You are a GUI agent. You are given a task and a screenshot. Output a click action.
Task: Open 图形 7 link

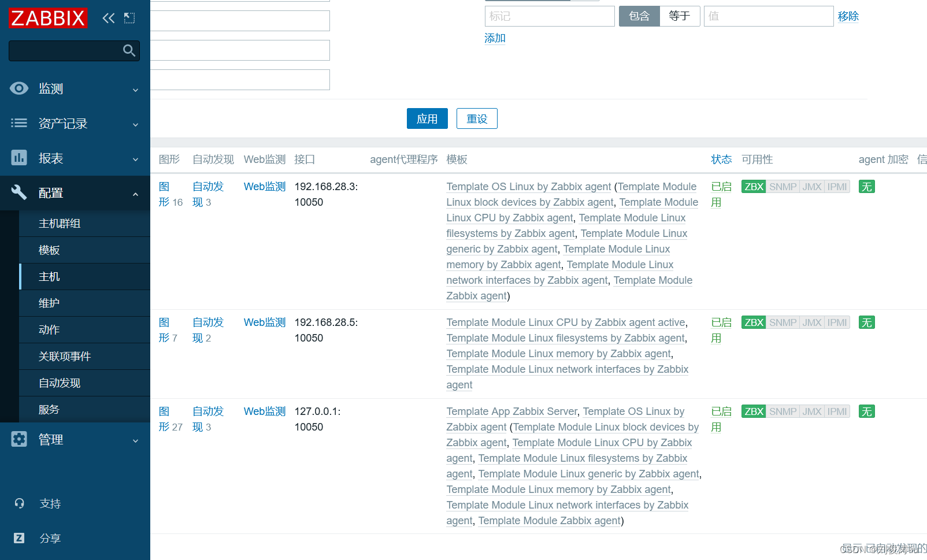point(168,330)
